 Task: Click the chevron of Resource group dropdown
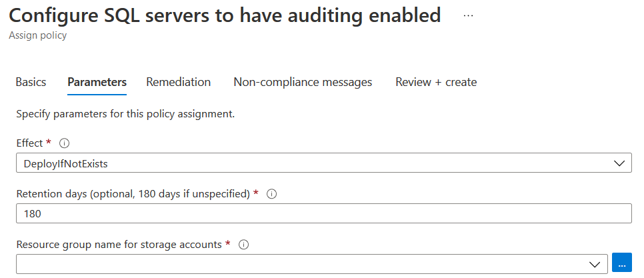[x=595, y=264]
